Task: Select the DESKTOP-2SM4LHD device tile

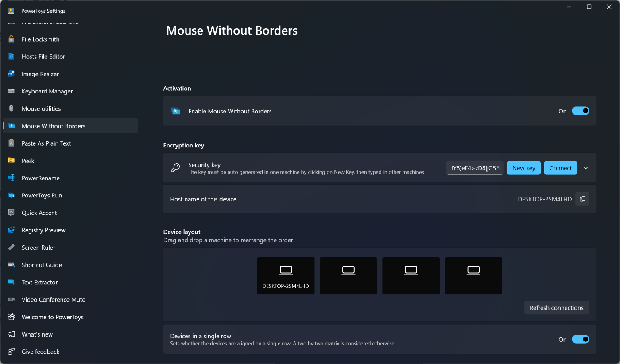Action: [286, 276]
